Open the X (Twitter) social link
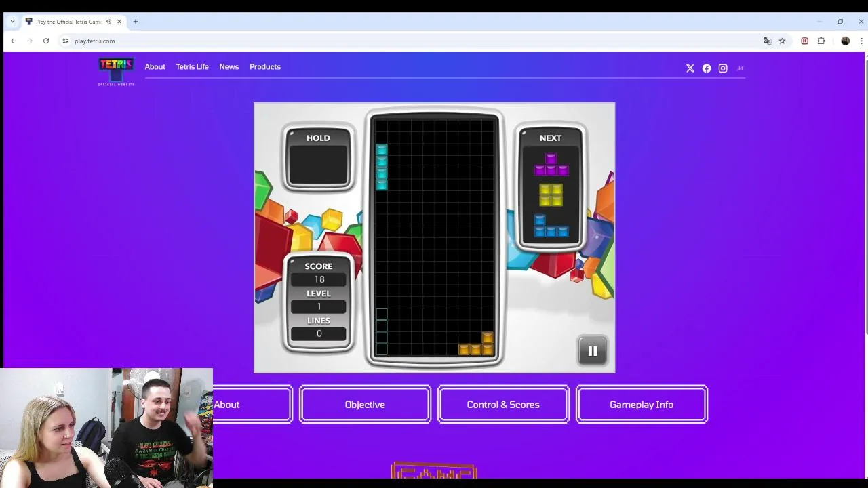The width and height of the screenshot is (868, 488). click(690, 68)
